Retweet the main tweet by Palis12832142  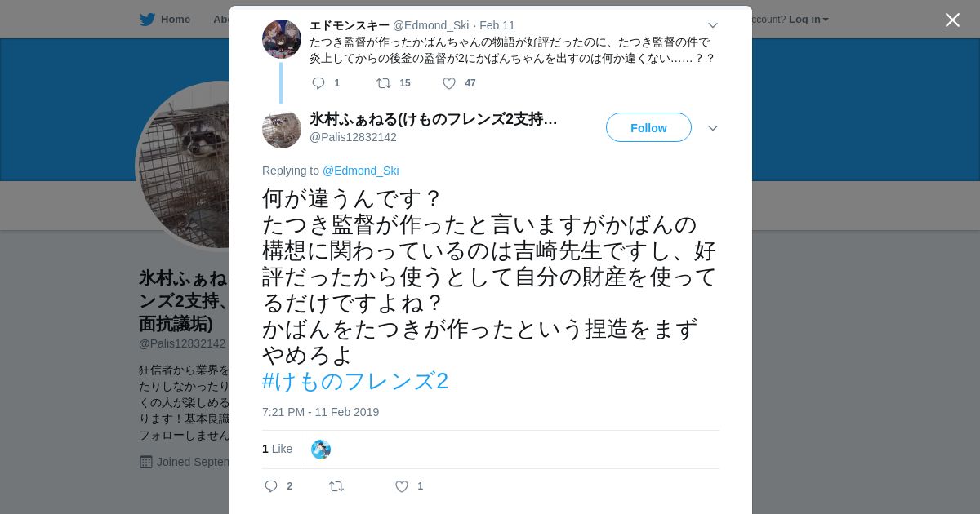pyautogui.click(x=336, y=486)
